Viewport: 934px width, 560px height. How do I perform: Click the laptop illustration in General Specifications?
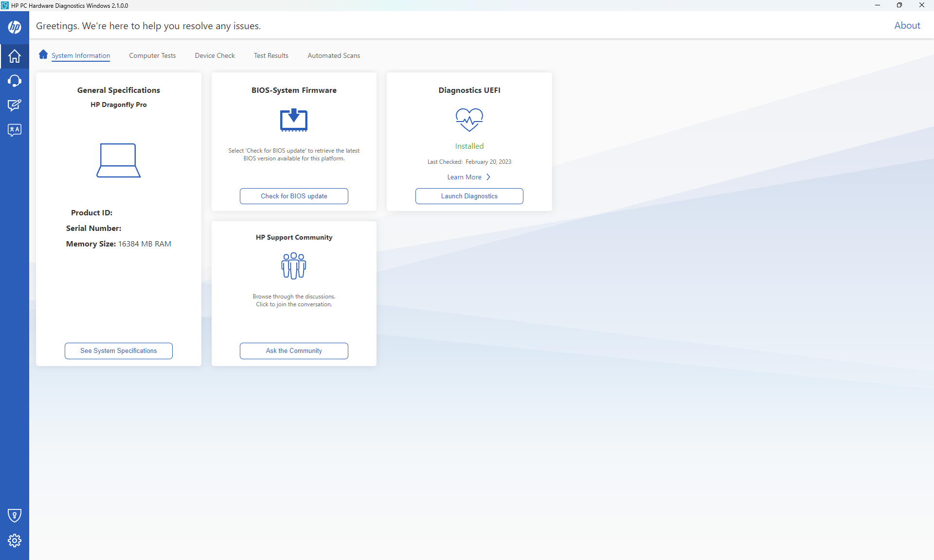(x=118, y=160)
